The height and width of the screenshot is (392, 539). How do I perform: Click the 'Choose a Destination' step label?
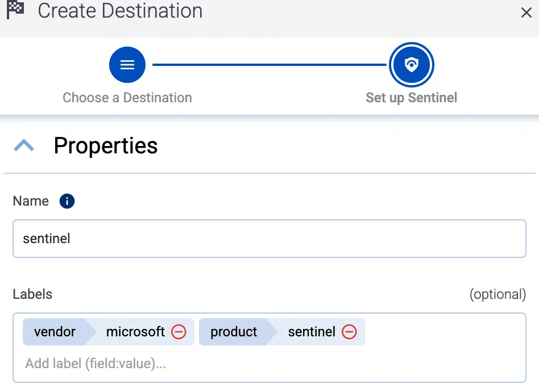(x=127, y=98)
